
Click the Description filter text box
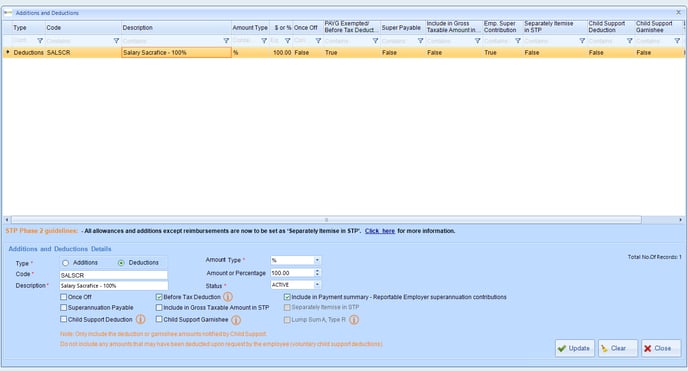(x=172, y=41)
